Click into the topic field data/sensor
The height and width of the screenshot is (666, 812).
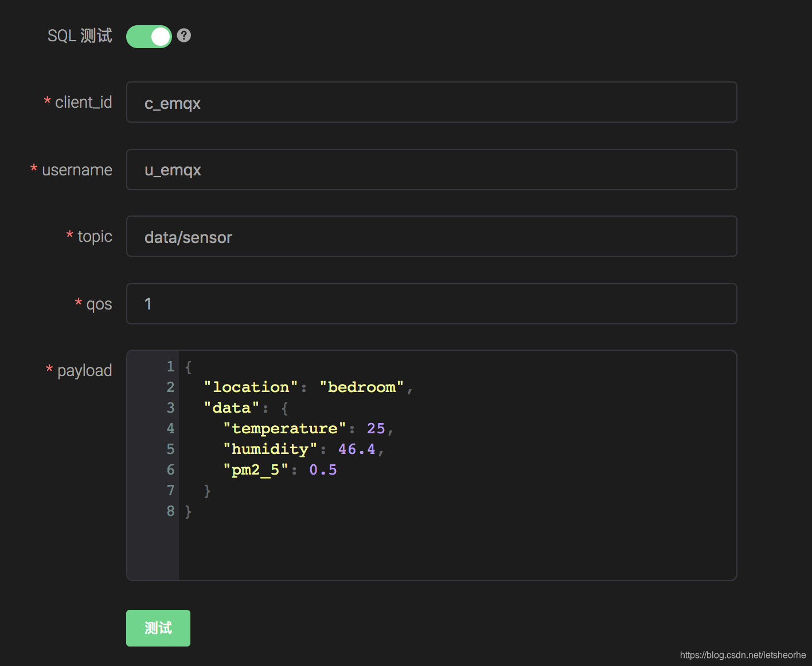[431, 236]
